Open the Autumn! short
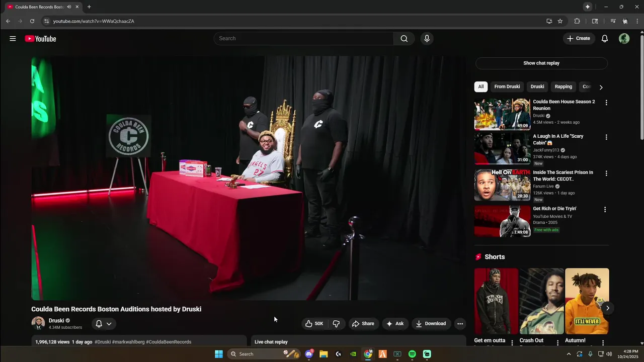This screenshot has width=644, height=362. [x=587, y=301]
